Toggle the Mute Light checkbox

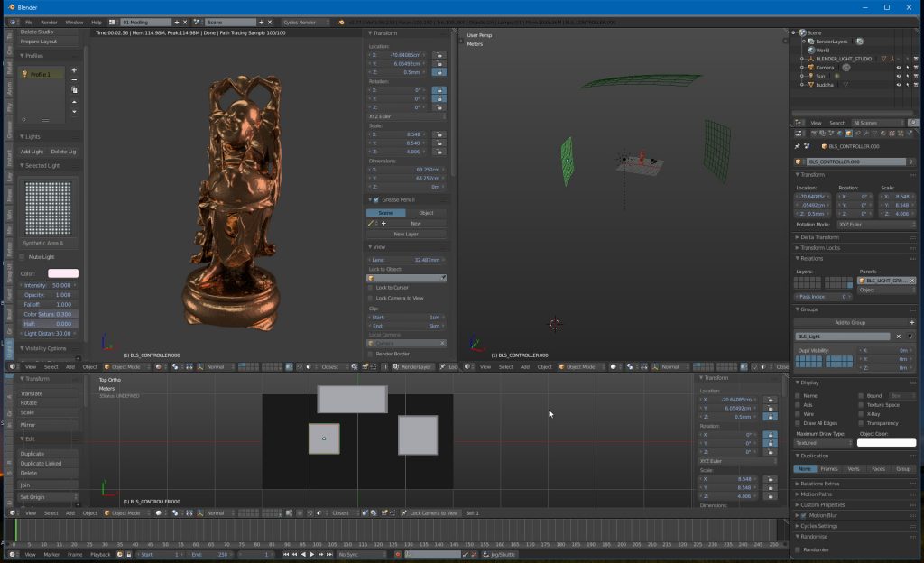point(21,256)
